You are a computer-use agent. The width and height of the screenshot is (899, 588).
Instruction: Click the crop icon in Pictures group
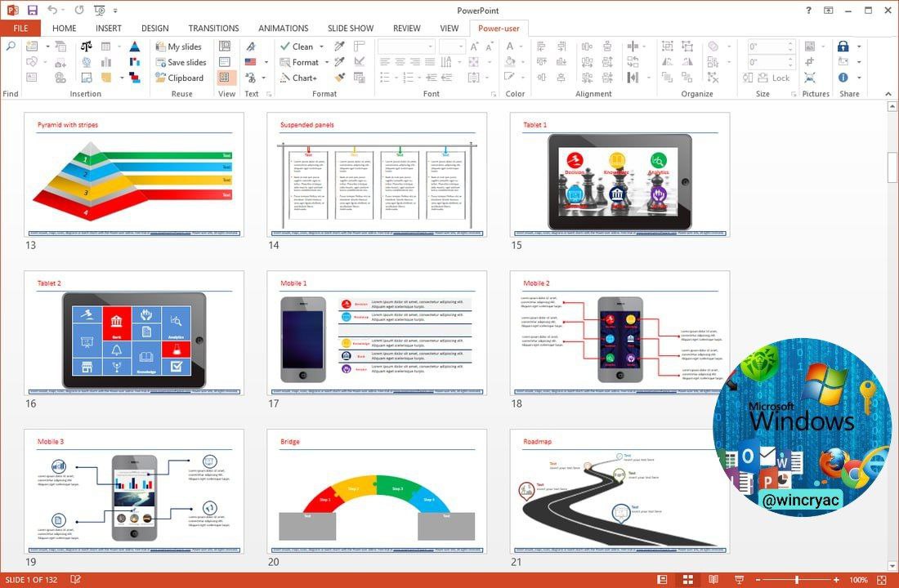tap(810, 62)
